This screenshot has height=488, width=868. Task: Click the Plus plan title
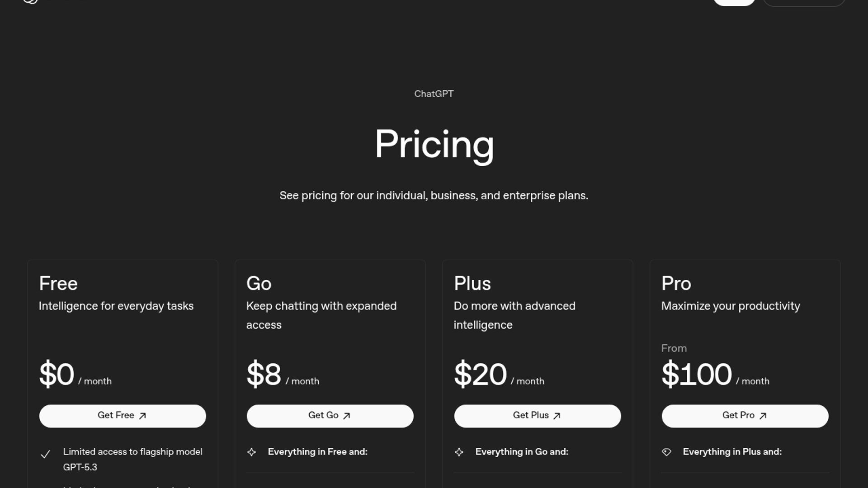[x=472, y=284]
